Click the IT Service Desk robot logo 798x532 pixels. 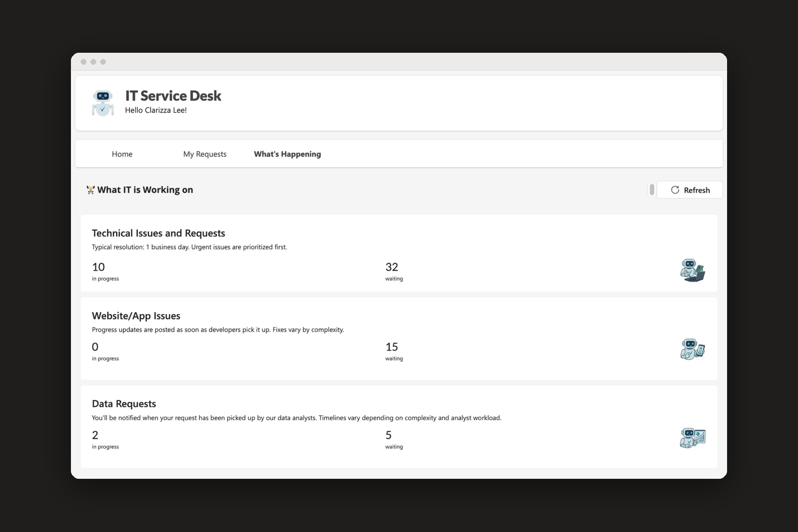pos(103,103)
